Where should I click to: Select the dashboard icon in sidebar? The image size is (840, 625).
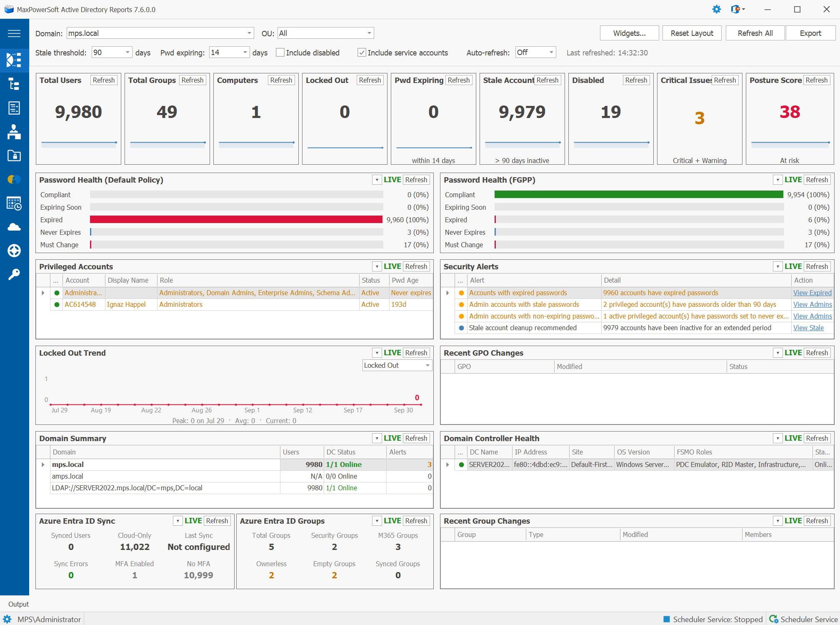(x=14, y=60)
